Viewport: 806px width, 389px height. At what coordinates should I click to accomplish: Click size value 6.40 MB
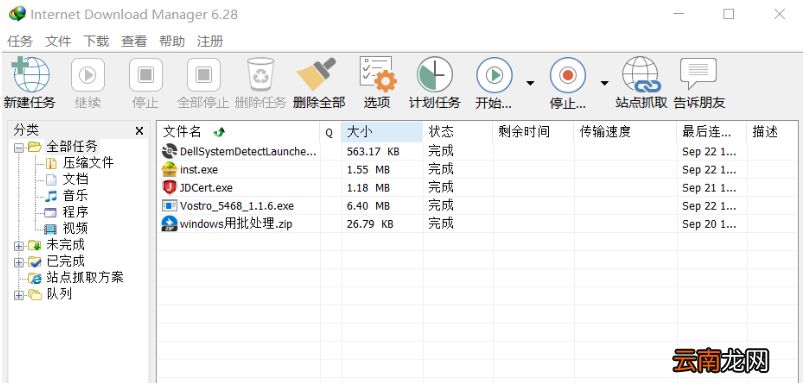(x=368, y=206)
